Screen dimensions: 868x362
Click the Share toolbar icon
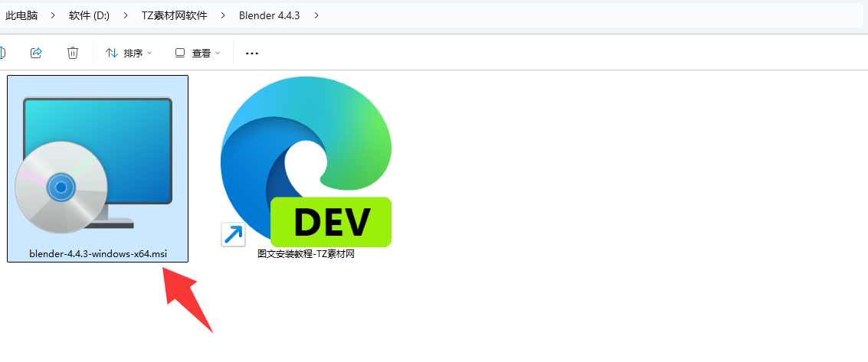tap(36, 53)
